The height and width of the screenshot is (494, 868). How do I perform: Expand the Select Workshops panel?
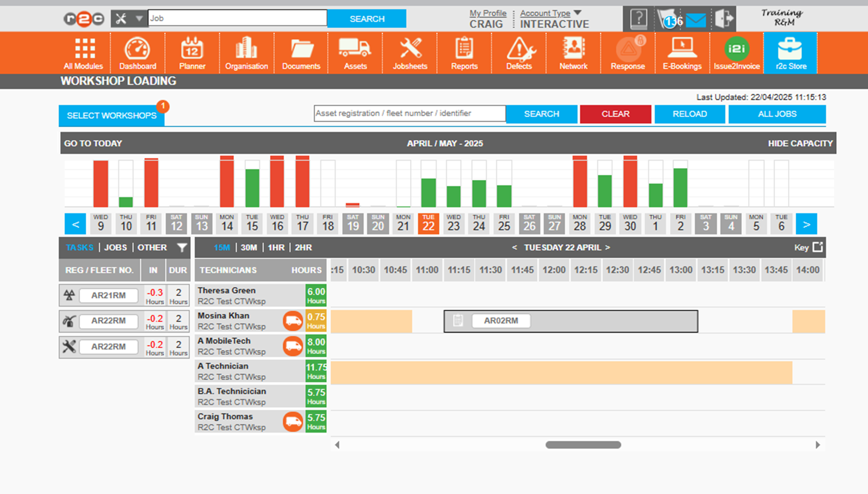[112, 116]
